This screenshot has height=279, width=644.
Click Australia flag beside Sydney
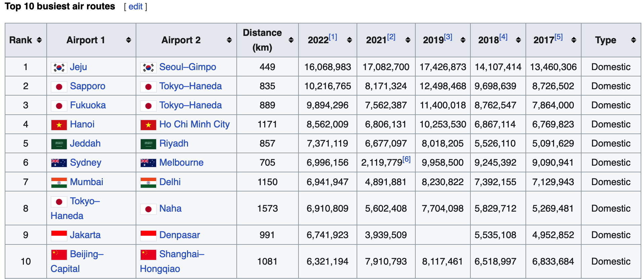coord(59,163)
